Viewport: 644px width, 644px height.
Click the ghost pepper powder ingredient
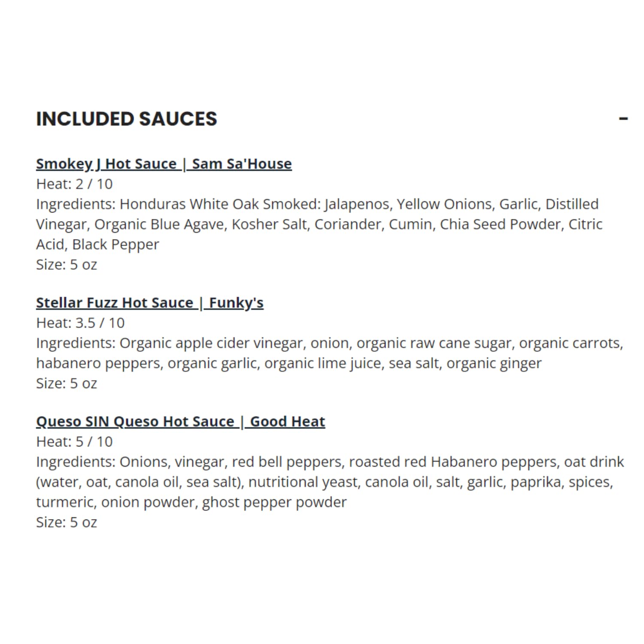pos(274,502)
